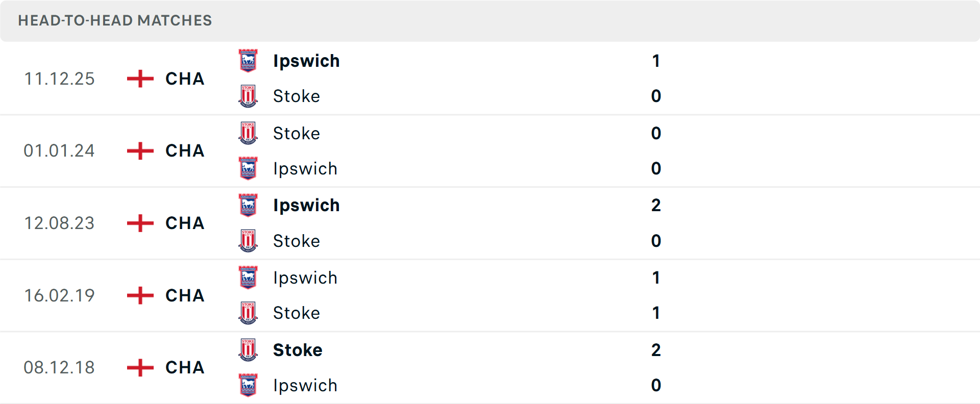
Task: Open the Ipswich team page from the 11.12.25 match
Action: (x=306, y=61)
